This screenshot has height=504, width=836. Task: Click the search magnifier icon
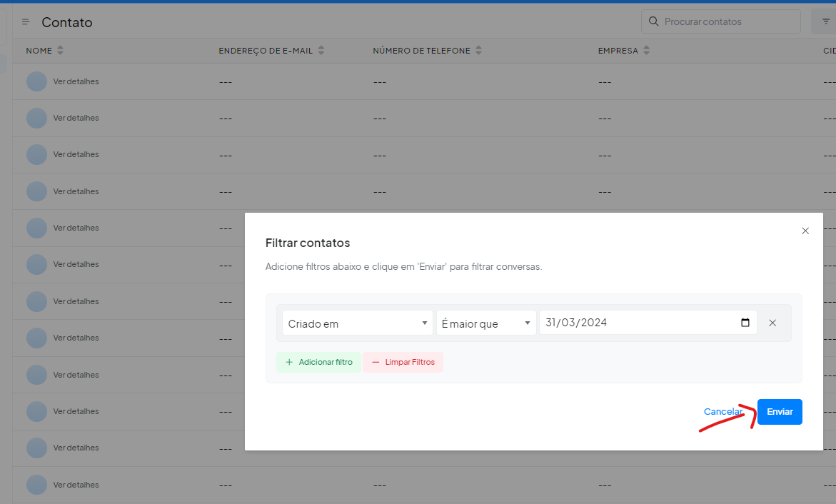[x=653, y=21]
